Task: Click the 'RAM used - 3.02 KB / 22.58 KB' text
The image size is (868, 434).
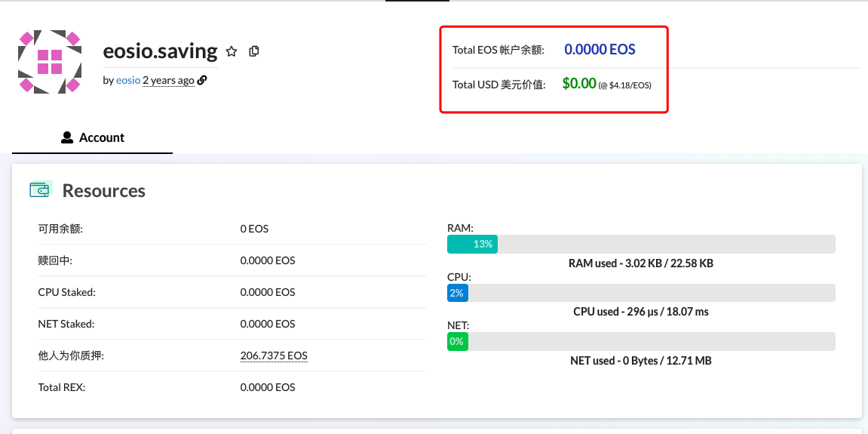Action: tap(641, 263)
